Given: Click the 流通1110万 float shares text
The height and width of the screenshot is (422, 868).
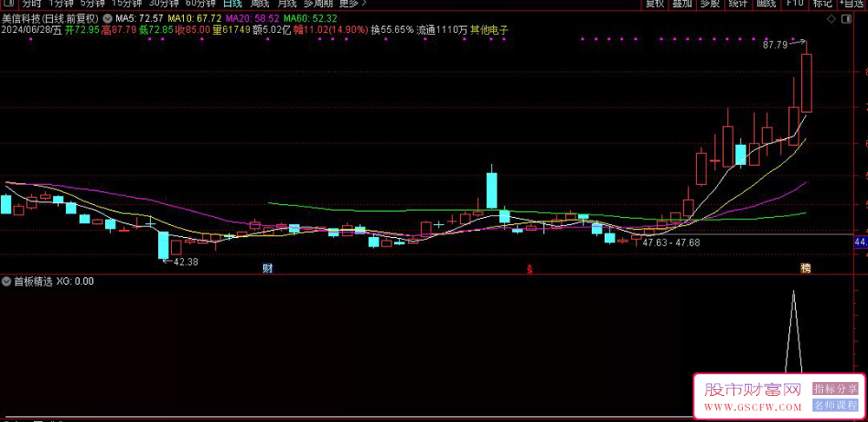Looking at the screenshot, I should (x=443, y=30).
